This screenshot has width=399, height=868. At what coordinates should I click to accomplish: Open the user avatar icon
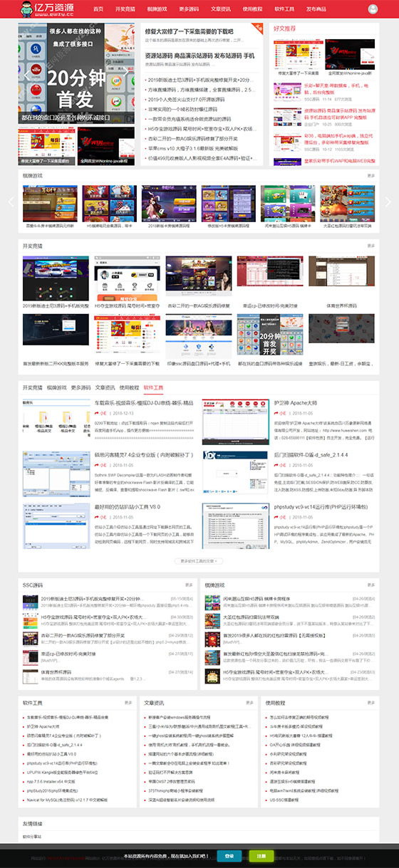click(373, 9)
